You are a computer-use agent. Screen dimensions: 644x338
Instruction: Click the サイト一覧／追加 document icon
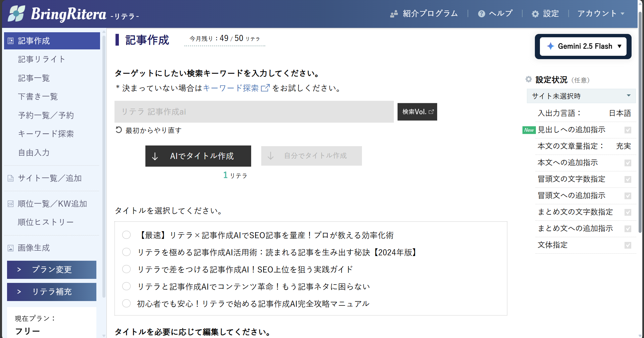(11, 178)
